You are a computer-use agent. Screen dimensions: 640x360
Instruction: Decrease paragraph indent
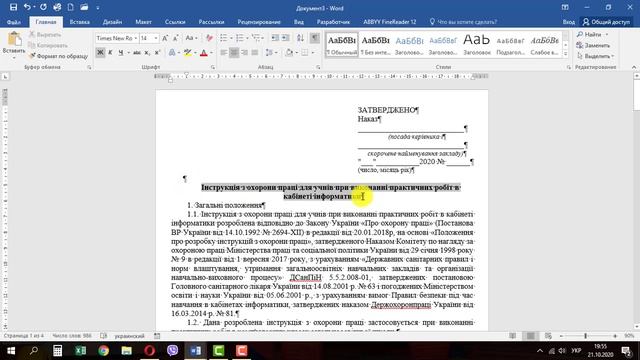pyautogui.click(x=275, y=38)
